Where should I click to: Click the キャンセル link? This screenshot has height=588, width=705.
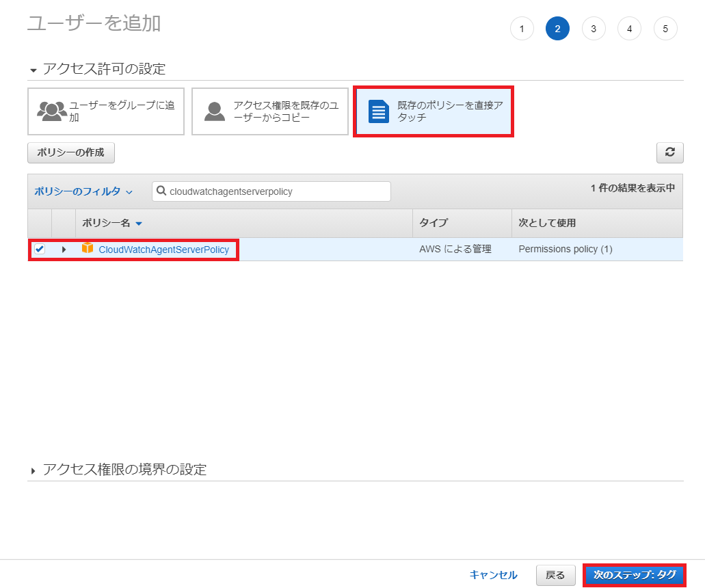tap(493, 575)
